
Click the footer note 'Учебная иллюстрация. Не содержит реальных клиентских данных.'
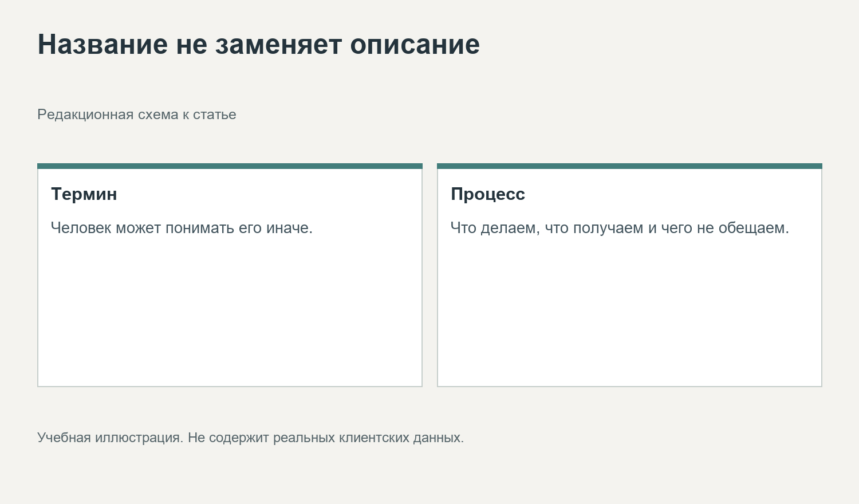coord(251,438)
